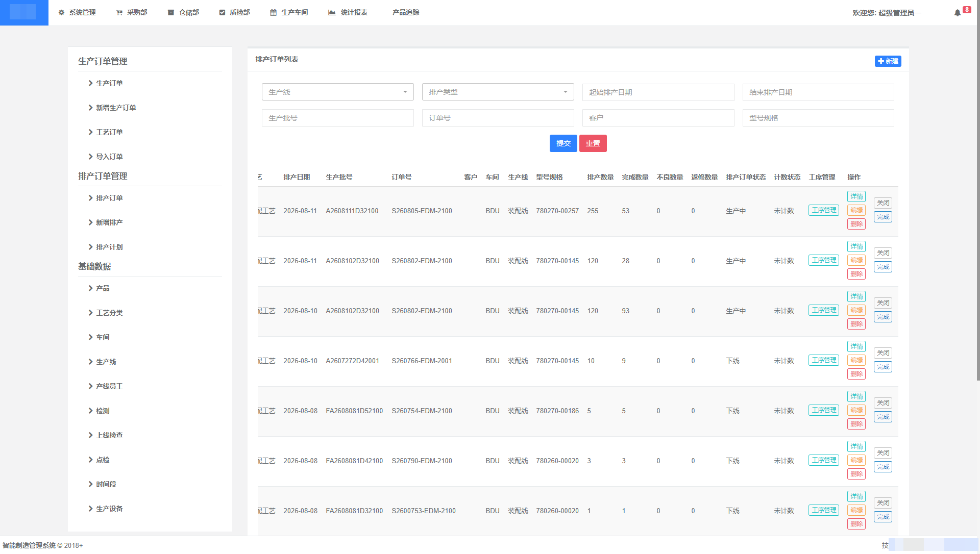The width and height of the screenshot is (980, 554).
Task: Reset filters with 重置 button
Action: (x=593, y=143)
